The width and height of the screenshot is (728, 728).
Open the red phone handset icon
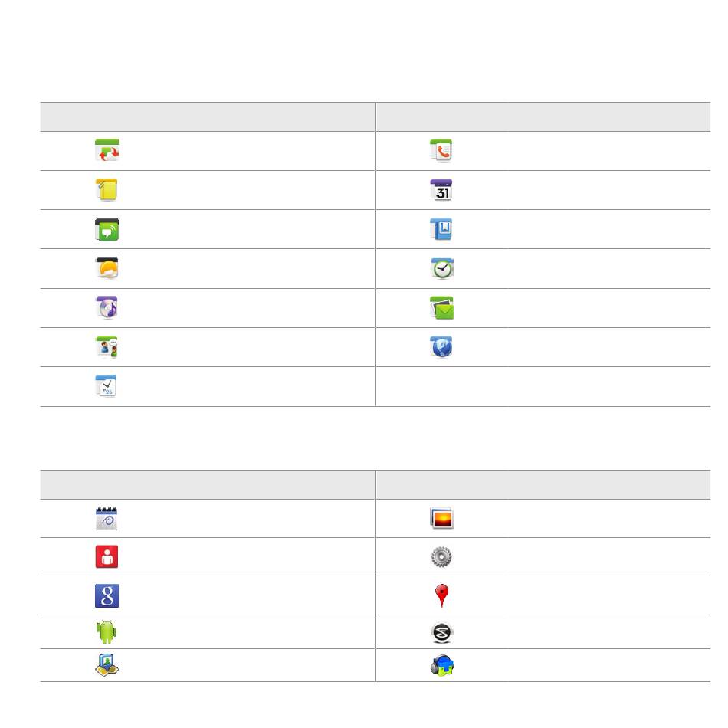pos(441,150)
